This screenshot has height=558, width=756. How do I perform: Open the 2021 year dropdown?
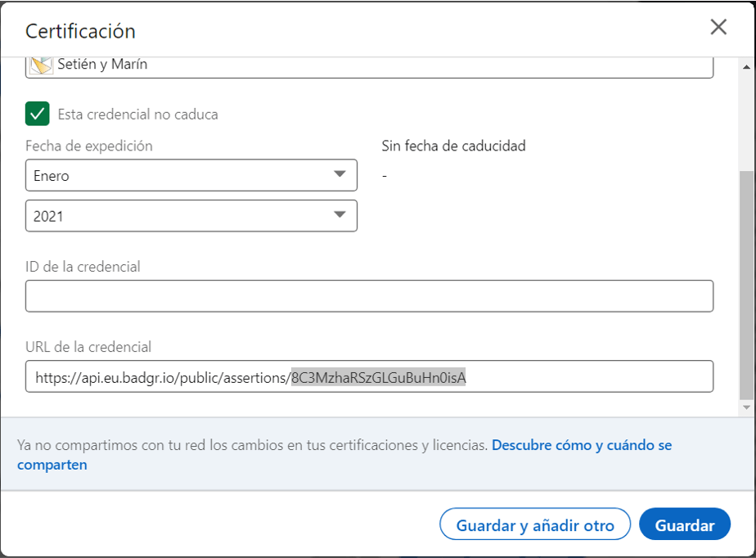(x=191, y=215)
